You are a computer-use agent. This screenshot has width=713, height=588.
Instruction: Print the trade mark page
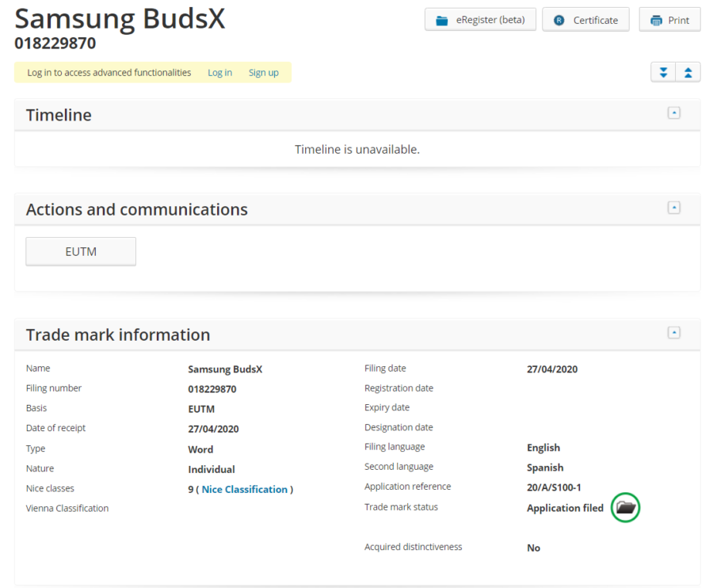669,20
